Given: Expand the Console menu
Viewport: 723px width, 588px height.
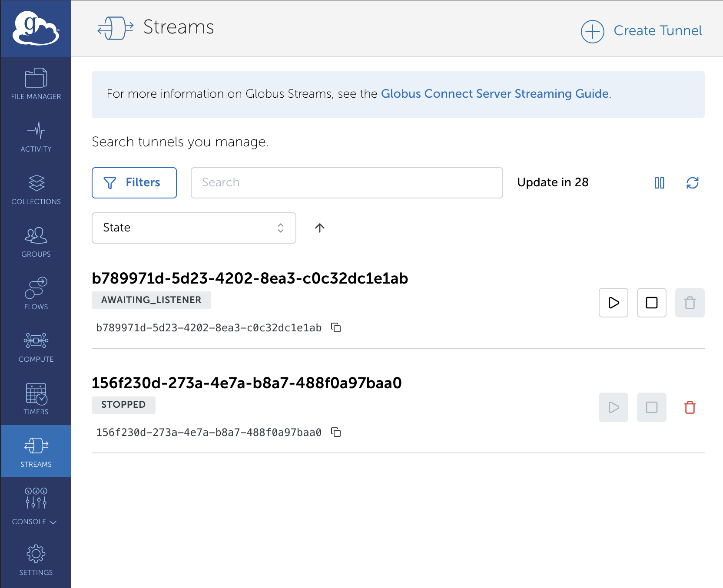Looking at the screenshot, I should coord(36,506).
